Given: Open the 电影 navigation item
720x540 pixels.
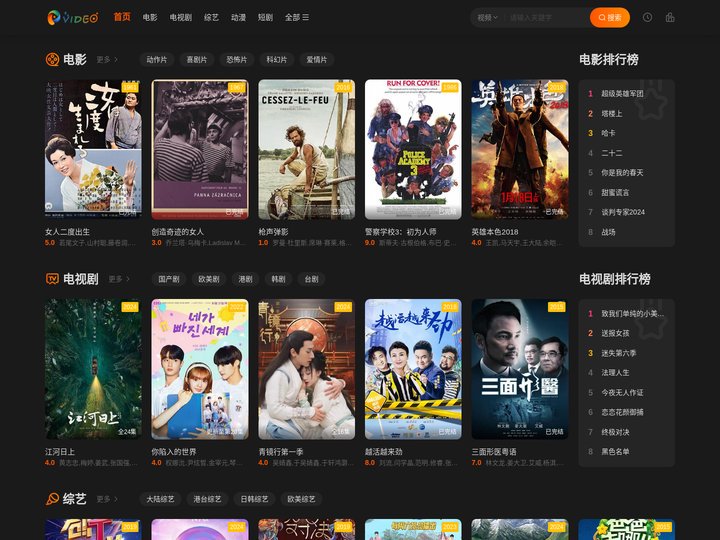Looking at the screenshot, I should [x=150, y=17].
